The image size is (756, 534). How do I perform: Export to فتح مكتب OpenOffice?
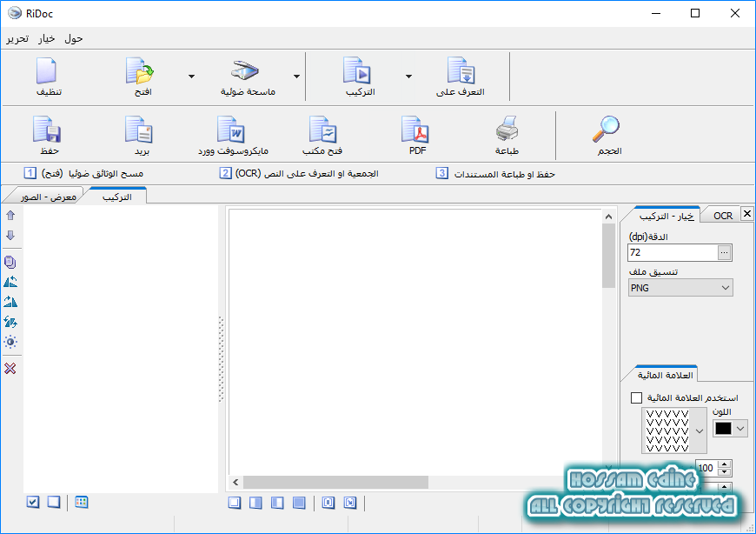click(x=323, y=130)
